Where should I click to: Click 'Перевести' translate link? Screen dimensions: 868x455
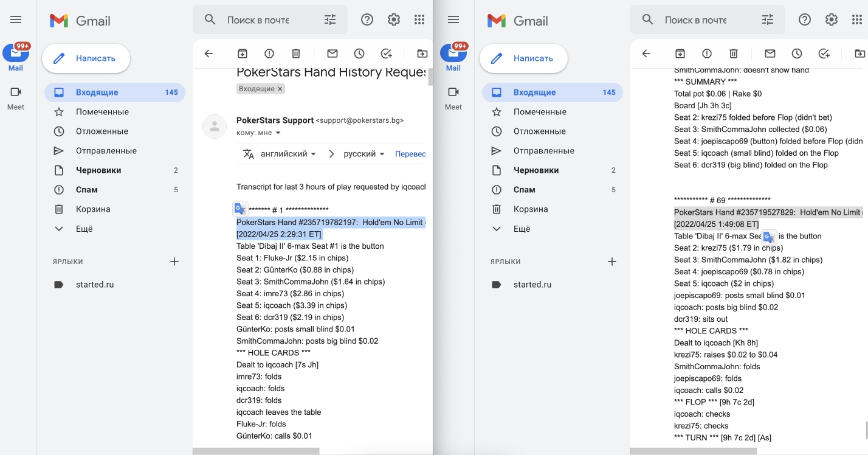(x=410, y=154)
